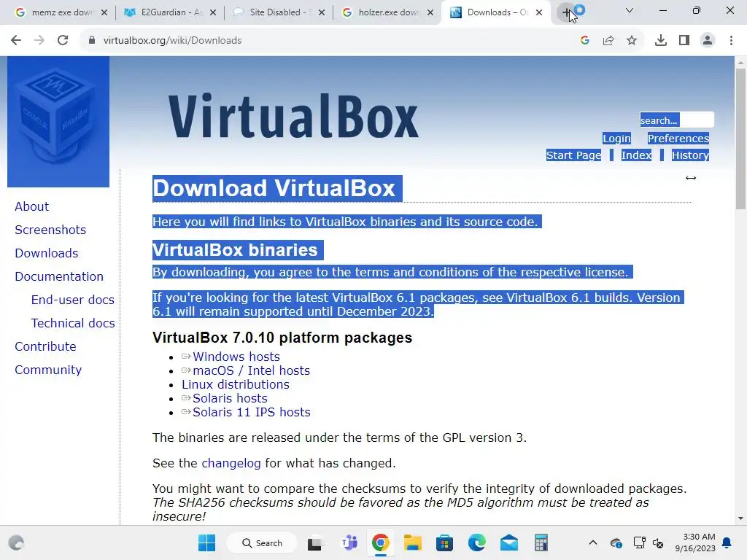
Task: Click the Google icon in address bar
Action: [x=585, y=41]
